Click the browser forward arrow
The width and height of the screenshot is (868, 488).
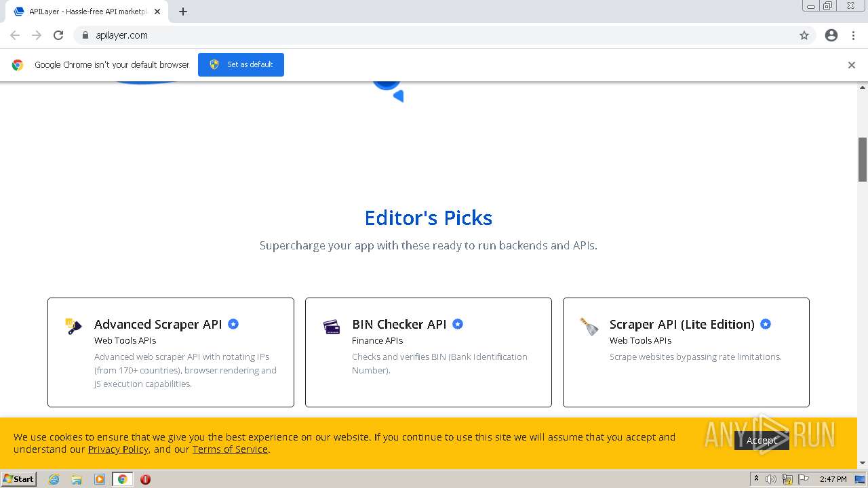coord(37,35)
